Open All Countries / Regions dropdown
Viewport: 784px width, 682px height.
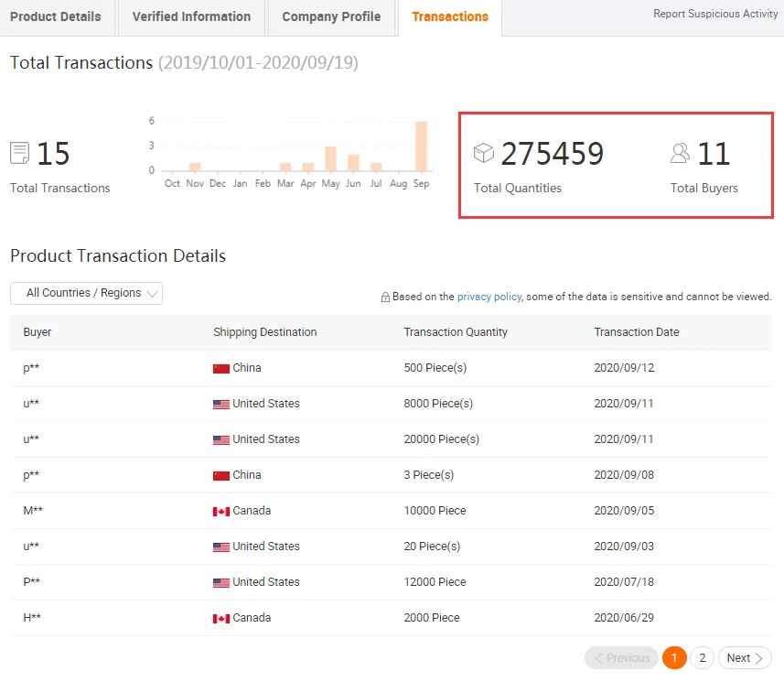coord(86,293)
